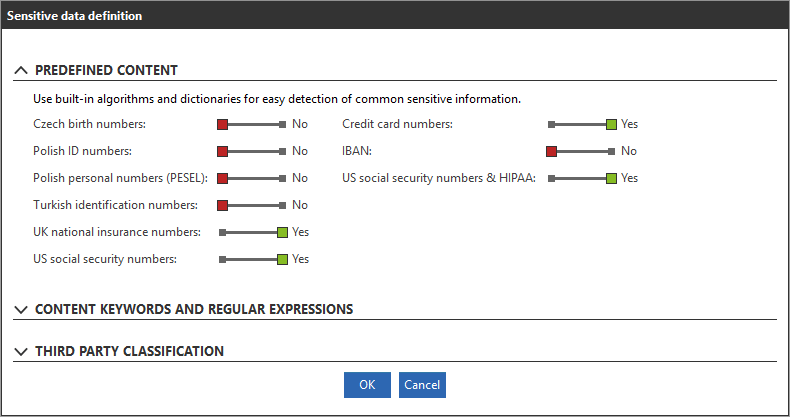Click red slider handle for Czech birth numbers
The height and width of the screenshot is (417, 790).
pos(224,124)
